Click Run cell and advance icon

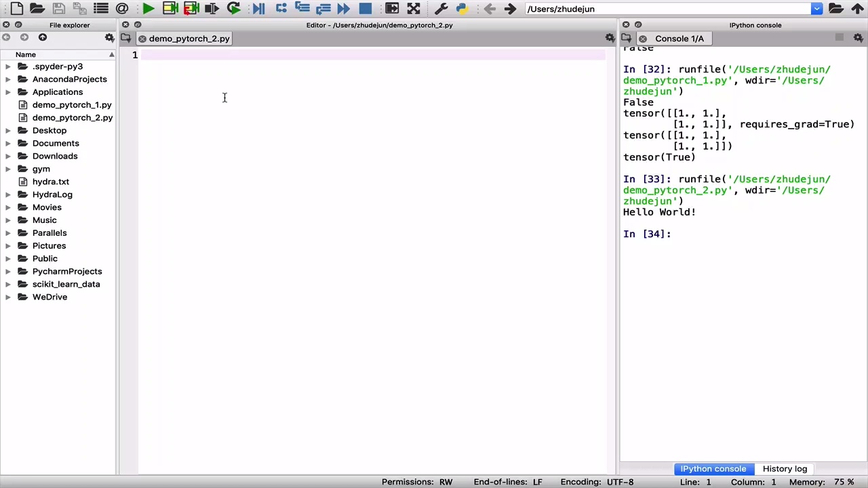[x=191, y=9]
